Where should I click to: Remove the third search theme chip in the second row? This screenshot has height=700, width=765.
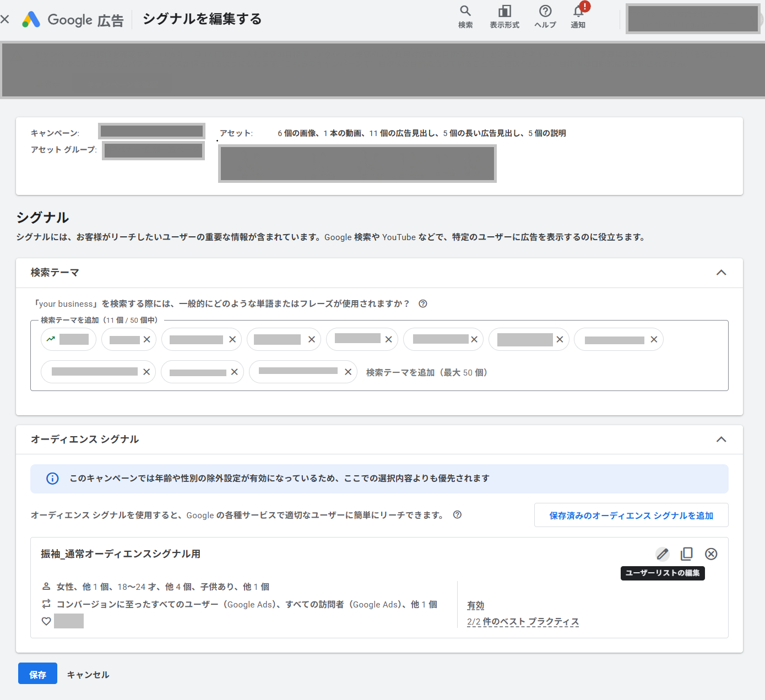click(x=348, y=372)
